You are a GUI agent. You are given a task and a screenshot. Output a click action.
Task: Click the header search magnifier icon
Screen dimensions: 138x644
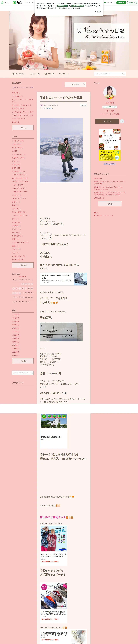(x=123, y=74)
